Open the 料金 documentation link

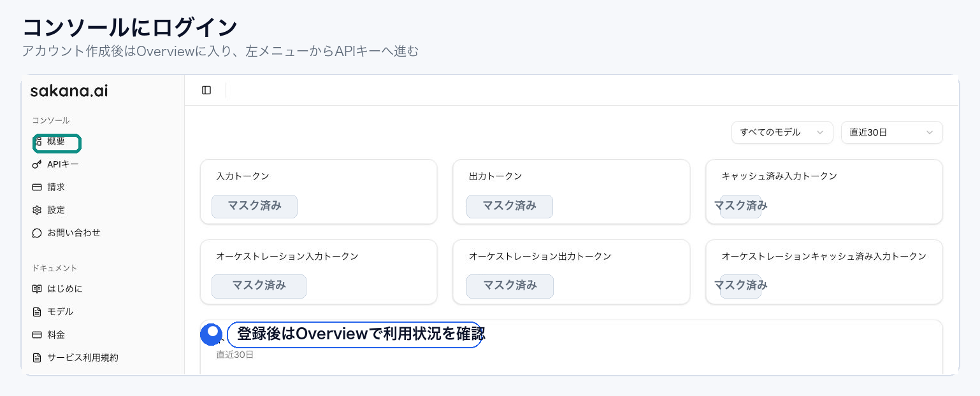[56, 335]
